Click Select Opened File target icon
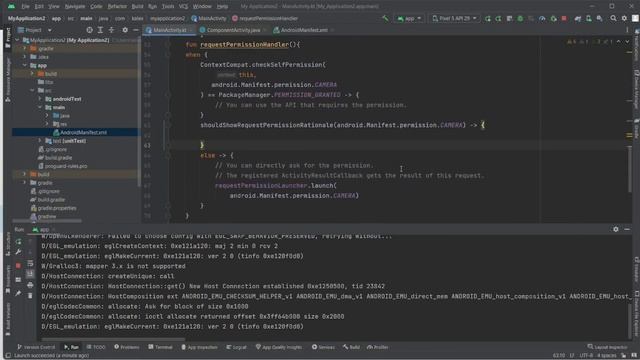Viewport: 640px width, 360px height. click(x=89, y=30)
